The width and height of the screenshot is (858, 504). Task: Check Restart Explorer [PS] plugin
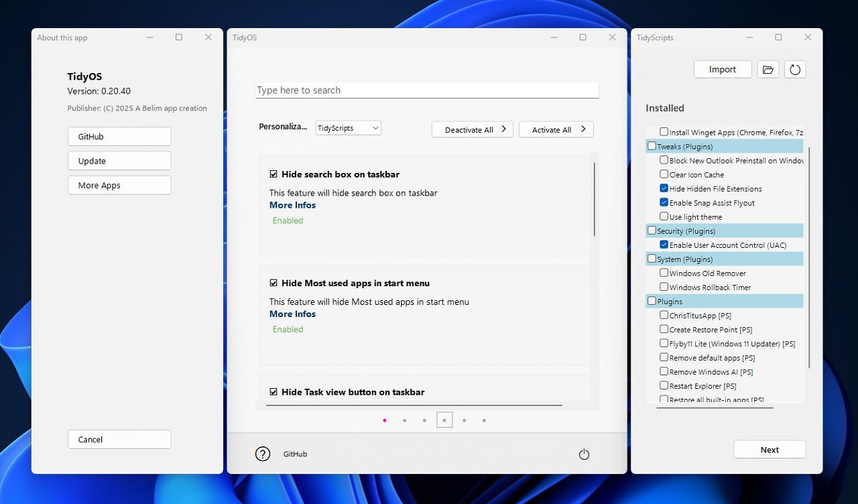tap(664, 385)
